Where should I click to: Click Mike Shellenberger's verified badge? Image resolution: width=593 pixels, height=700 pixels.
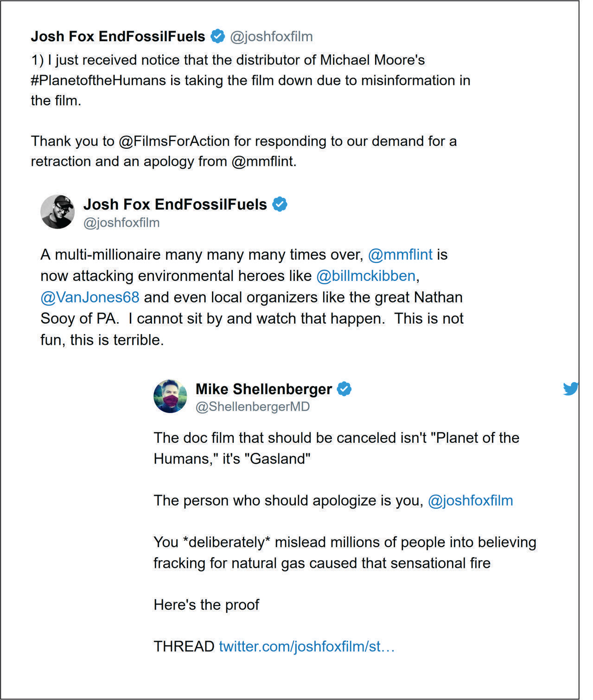[x=344, y=389]
